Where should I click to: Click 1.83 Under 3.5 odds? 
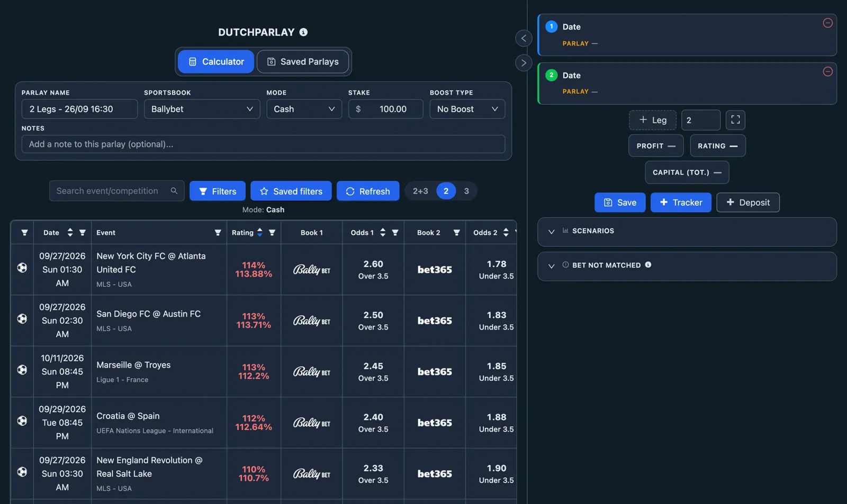coord(497,320)
